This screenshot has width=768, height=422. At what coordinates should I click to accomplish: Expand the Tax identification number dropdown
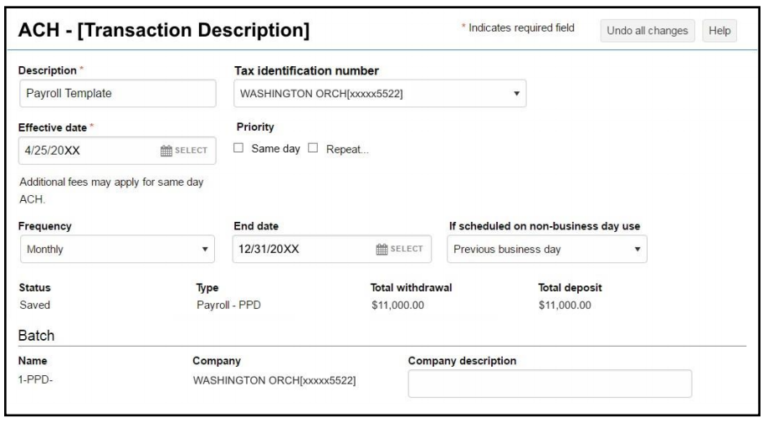click(378, 93)
